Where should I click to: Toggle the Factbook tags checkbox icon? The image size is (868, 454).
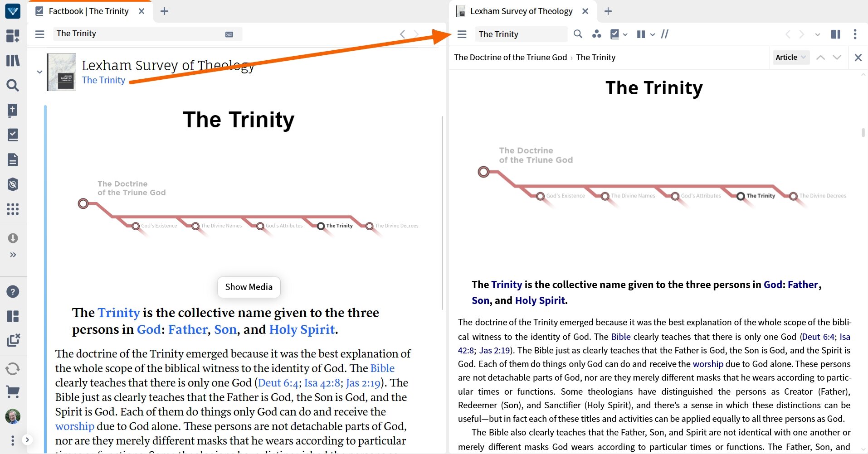615,34
